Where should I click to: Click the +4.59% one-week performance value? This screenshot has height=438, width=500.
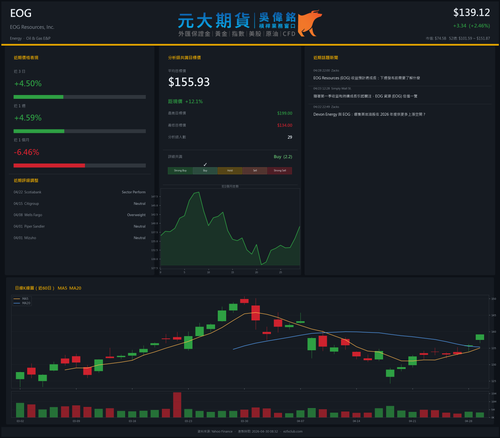click(x=28, y=118)
